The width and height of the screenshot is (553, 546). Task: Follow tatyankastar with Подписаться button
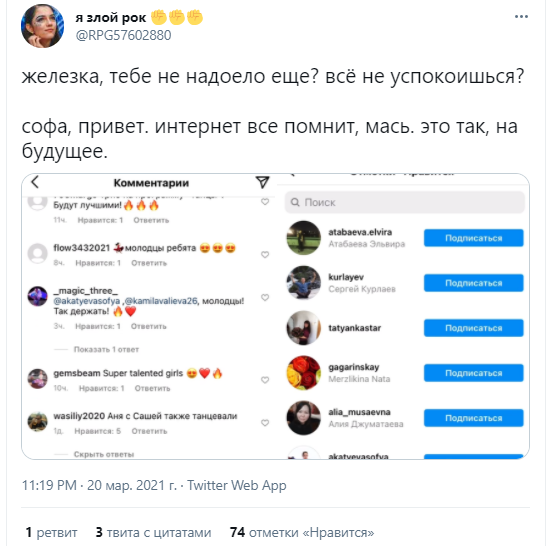[473, 328]
